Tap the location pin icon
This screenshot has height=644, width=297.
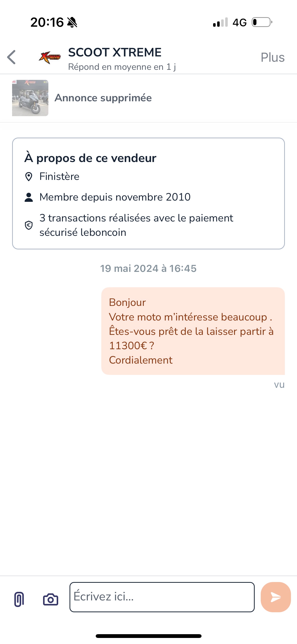pyautogui.click(x=29, y=177)
